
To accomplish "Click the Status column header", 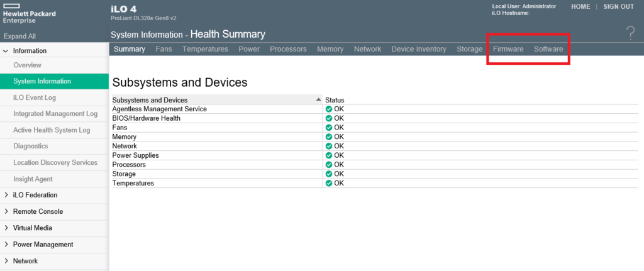I will point(335,100).
